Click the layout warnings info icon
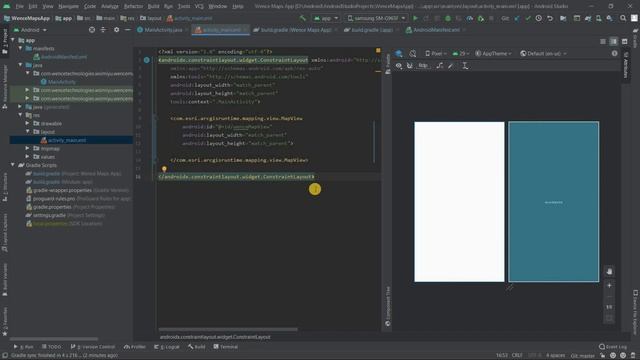This screenshot has height=360, width=640. pyautogui.click(x=614, y=53)
